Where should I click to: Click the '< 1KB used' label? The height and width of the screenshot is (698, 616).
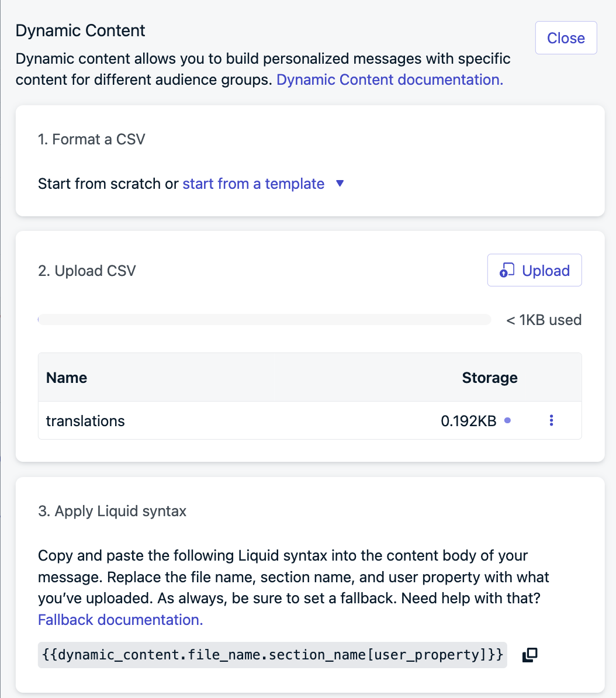pyautogui.click(x=544, y=320)
